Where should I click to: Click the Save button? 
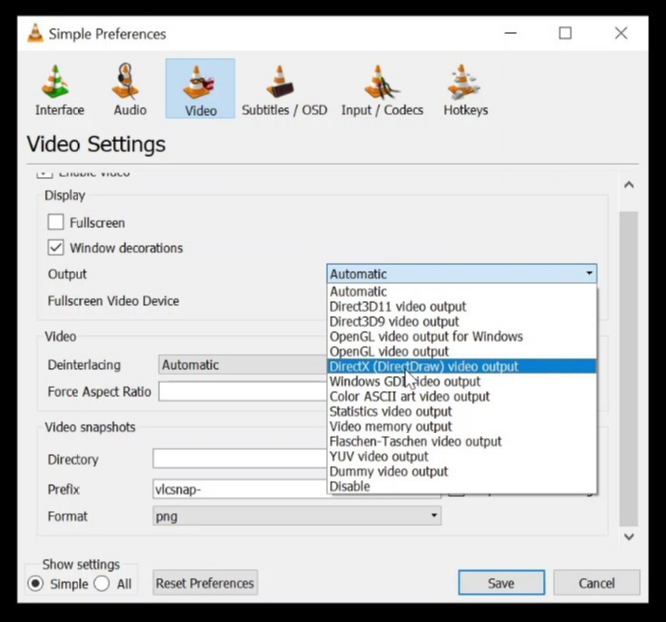[501, 583]
